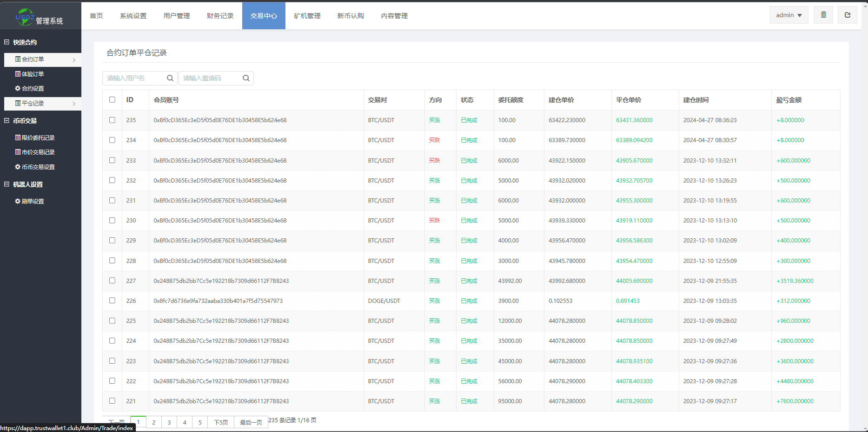The image size is (868, 432).
Task: Open 币币交易设置 gear item in sidebar
Action: [x=35, y=167]
